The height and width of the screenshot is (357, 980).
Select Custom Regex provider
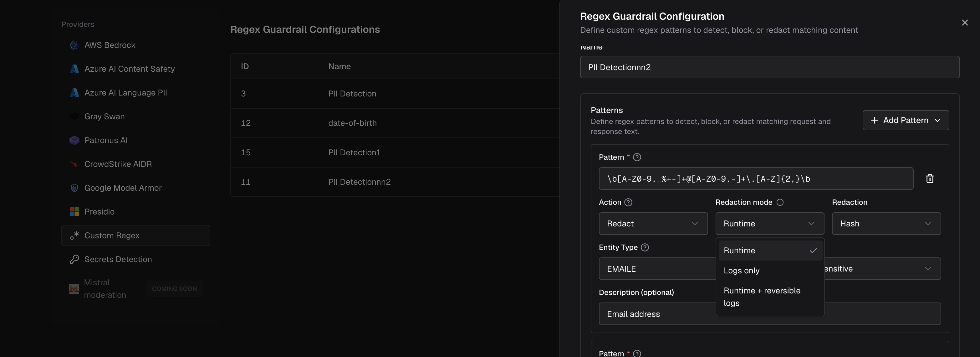pos(135,235)
